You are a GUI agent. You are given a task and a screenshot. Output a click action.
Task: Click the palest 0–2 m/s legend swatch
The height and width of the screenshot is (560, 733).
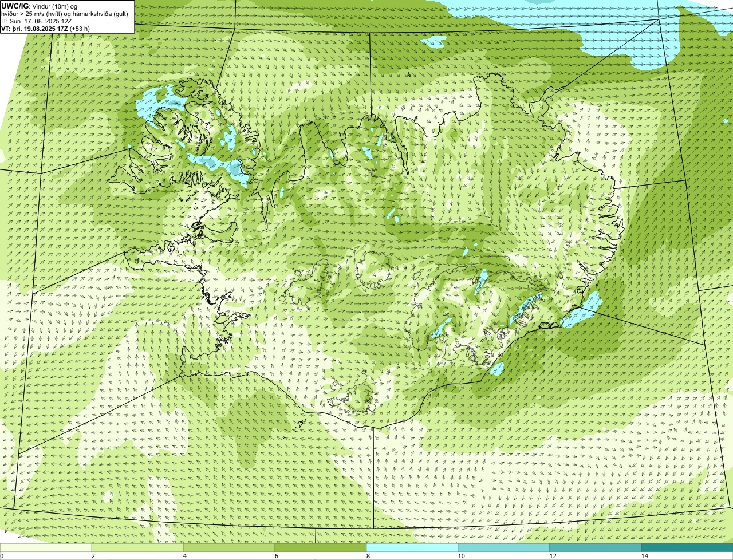click(46, 548)
